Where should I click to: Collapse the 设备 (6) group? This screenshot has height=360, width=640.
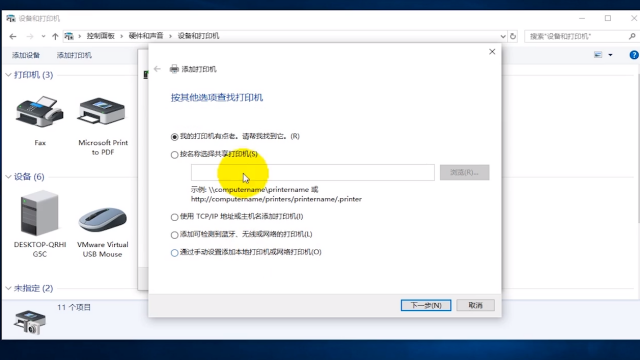coord(8,176)
